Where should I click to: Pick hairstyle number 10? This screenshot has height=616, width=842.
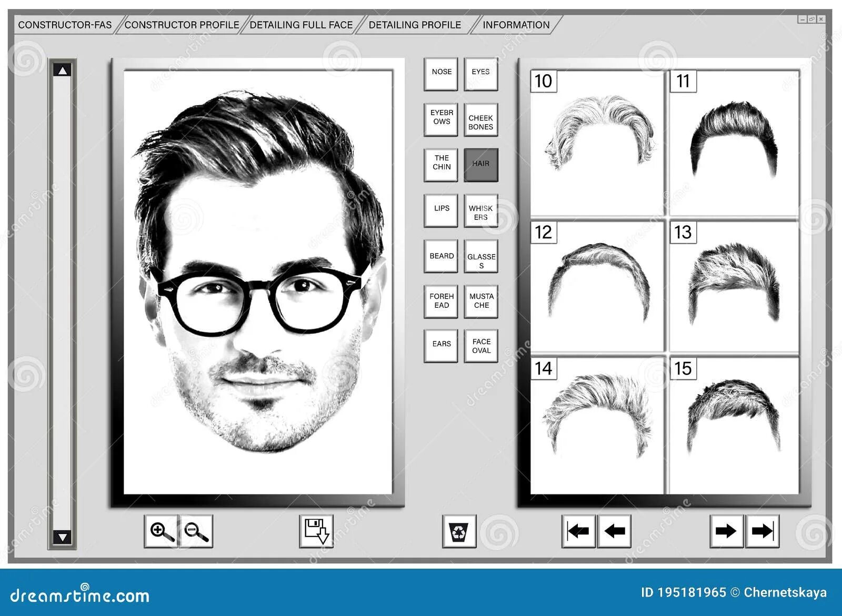597,143
